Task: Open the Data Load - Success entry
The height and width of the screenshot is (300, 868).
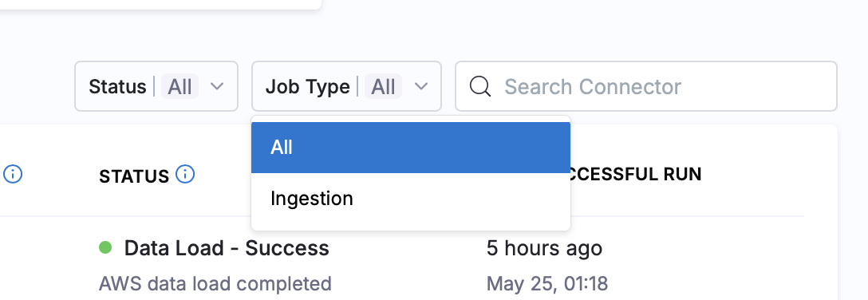Action: [x=227, y=248]
